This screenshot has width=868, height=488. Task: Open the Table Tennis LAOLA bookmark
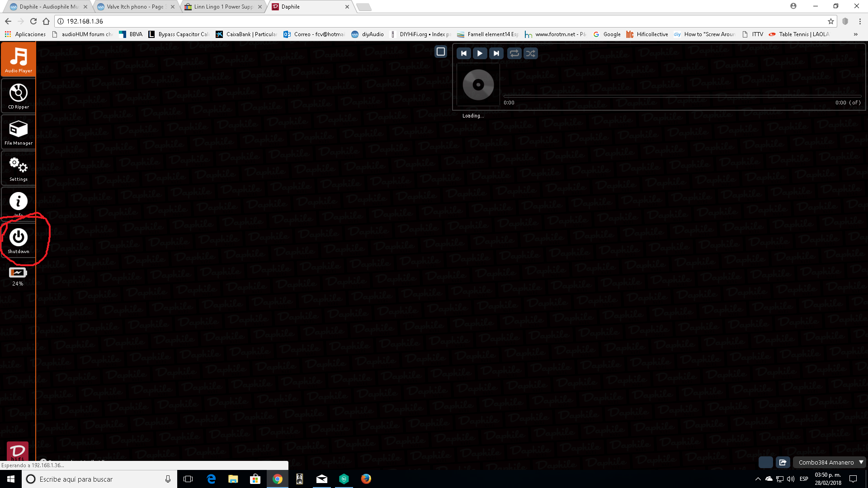(x=799, y=34)
